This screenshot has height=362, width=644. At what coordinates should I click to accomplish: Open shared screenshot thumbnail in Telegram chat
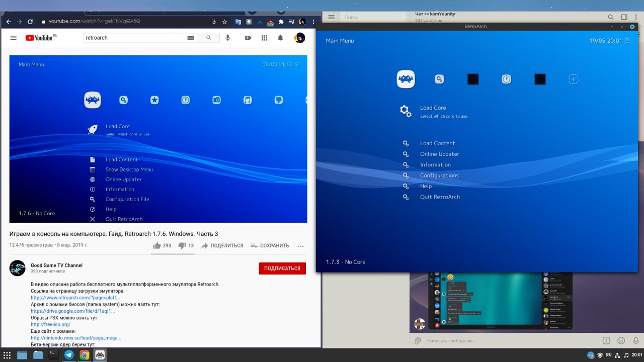coord(500,301)
